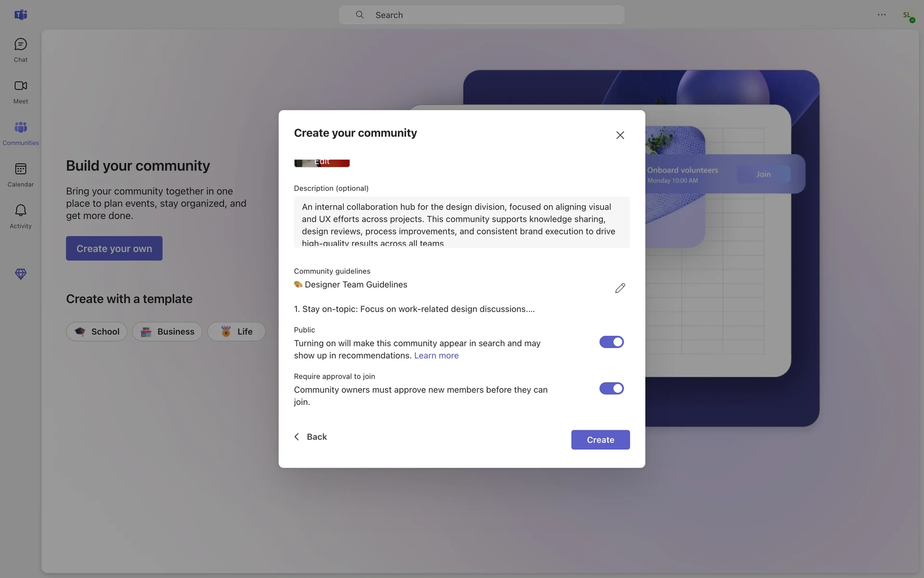Select the School template chip
Screen dimensions: 924x578
pyautogui.click(x=96, y=331)
